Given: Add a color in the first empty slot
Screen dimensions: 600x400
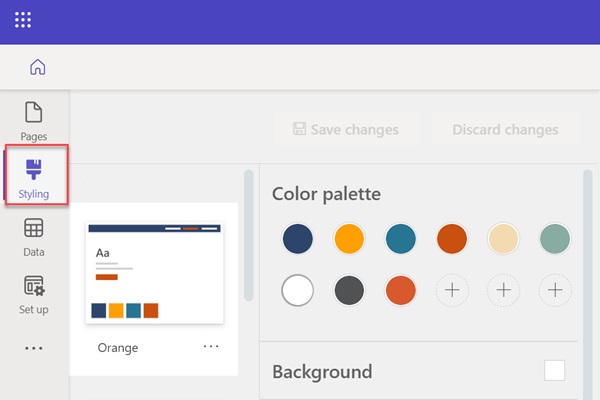Looking at the screenshot, I should (x=452, y=290).
